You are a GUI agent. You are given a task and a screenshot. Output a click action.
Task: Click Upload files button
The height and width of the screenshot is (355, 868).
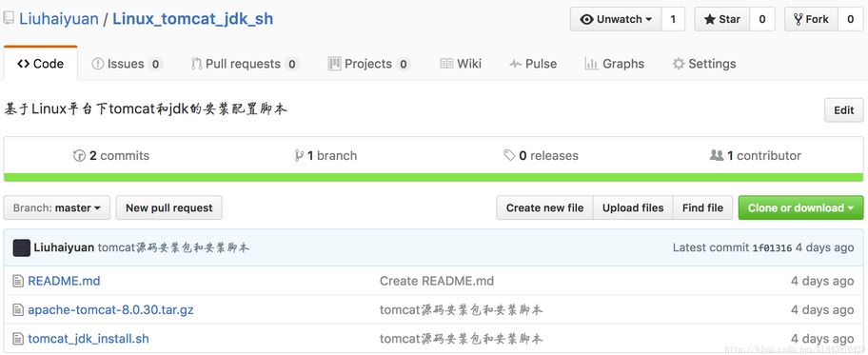(x=633, y=207)
